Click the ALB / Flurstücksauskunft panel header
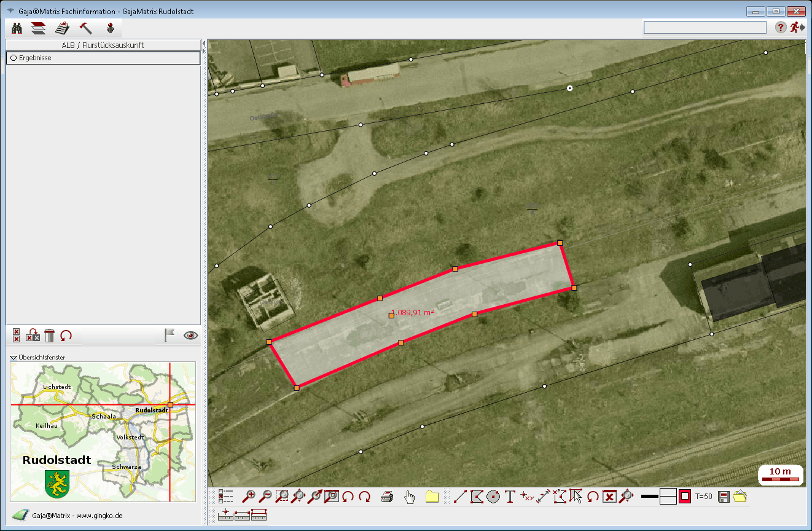 coord(103,45)
